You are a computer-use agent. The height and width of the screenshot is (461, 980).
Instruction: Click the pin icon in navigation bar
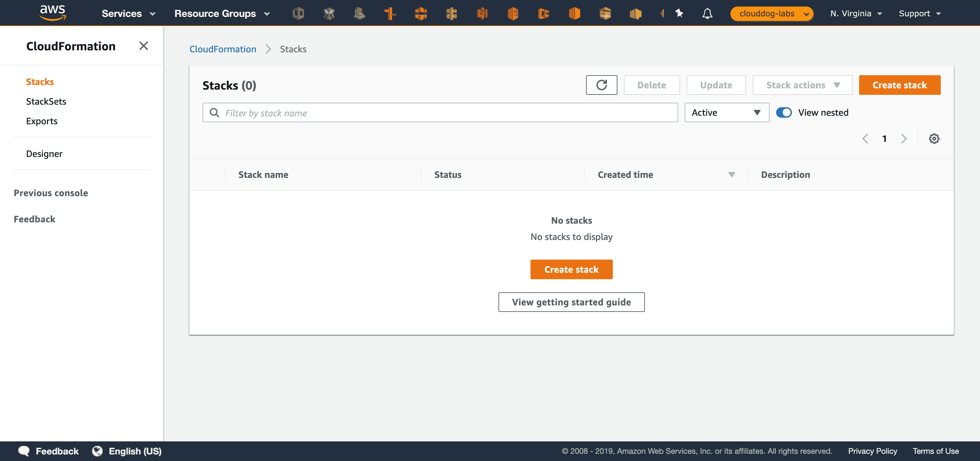click(679, 13)
